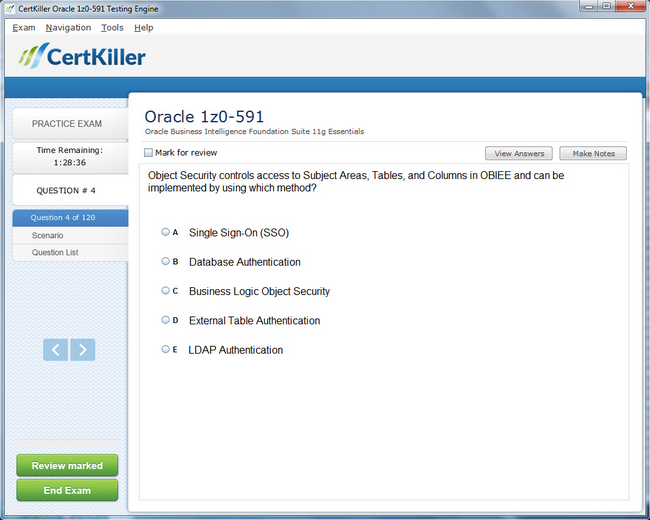Click the Oracle Business Intelligence Foundation Suite subtitle
This screenshot has width=650, height=520.
[x=254, y=131]
